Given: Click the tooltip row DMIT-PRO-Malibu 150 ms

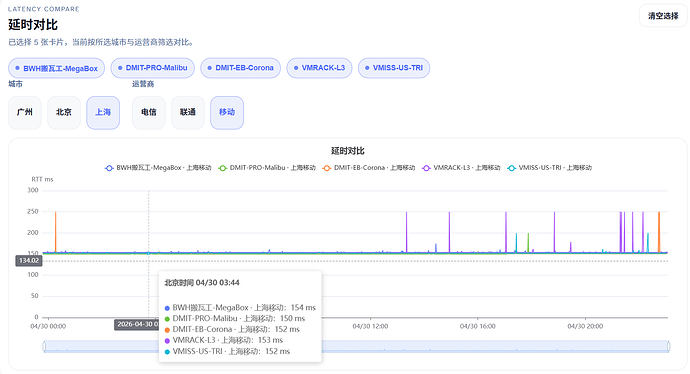Looking at the screenshot, I should (235, 318).
